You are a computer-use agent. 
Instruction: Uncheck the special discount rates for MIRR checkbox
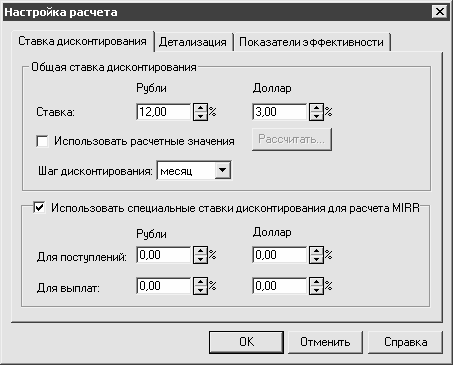[x=39, y=208]
